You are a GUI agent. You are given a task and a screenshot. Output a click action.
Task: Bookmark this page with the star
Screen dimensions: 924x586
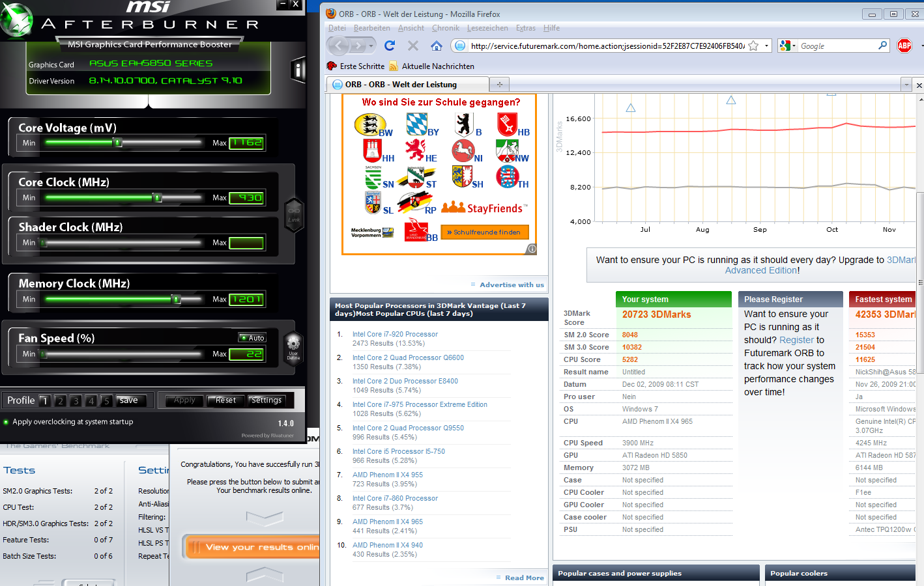tap(753, 46)
